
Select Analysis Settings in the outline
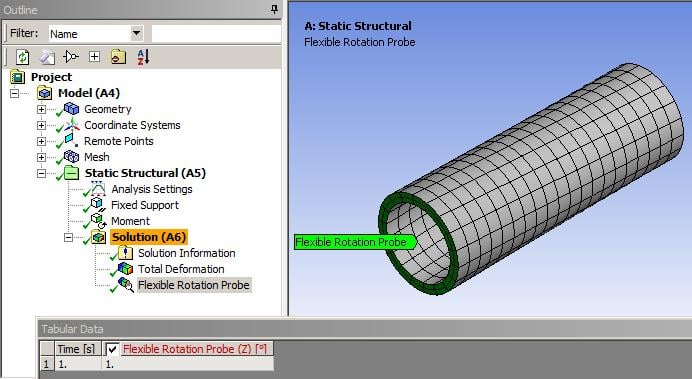tap(152, 189)
